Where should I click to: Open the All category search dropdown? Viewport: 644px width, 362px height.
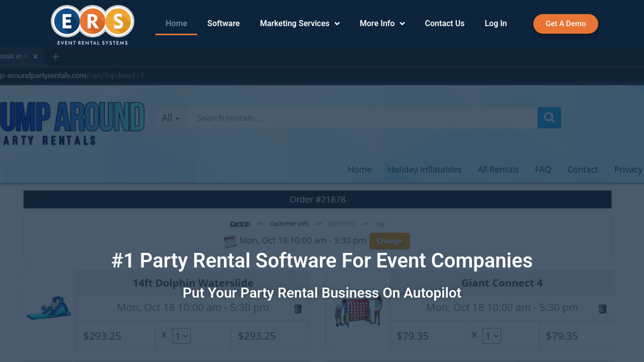tap(171, 118)
